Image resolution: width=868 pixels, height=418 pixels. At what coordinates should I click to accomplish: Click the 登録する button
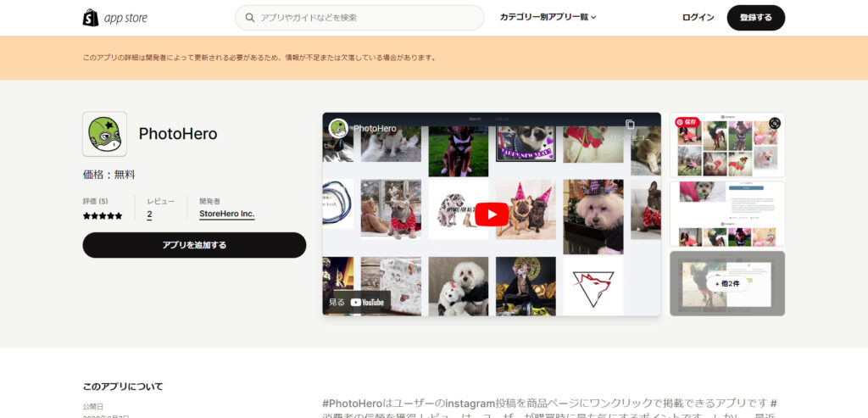click(x=755, y=18)
